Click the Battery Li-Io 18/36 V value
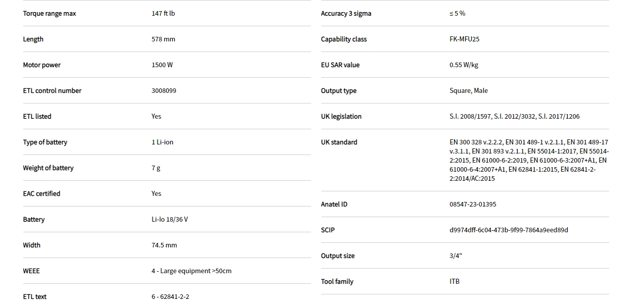Viewport: 644px width, 308px height. coord(170,220)
